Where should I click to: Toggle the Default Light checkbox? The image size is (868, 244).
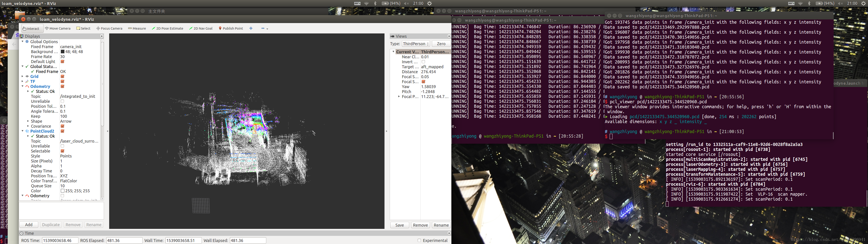(x=62, y=62)
